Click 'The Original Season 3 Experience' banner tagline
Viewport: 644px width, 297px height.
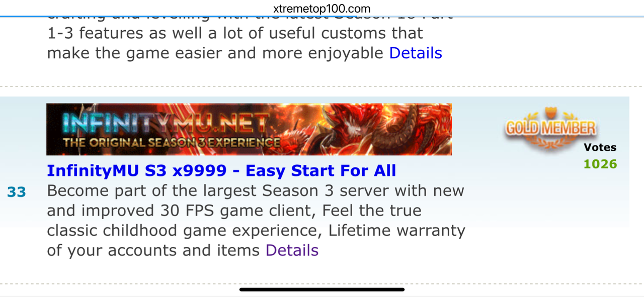(x=172, y=143)
